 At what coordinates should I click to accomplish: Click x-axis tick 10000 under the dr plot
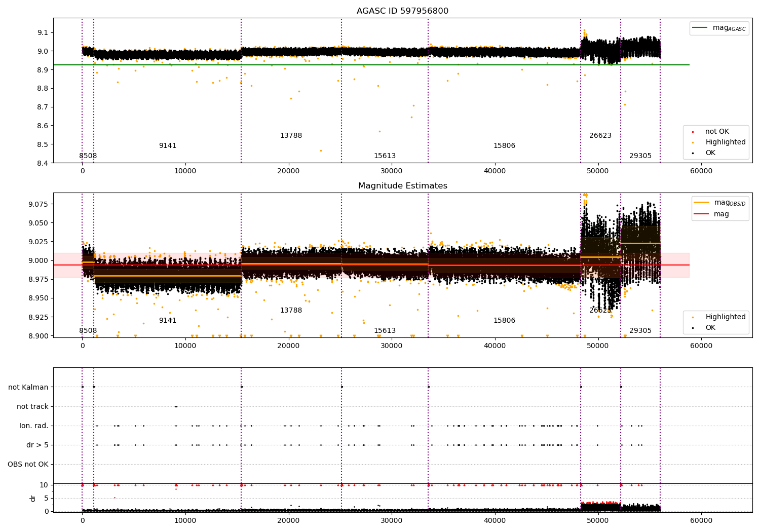185,521
